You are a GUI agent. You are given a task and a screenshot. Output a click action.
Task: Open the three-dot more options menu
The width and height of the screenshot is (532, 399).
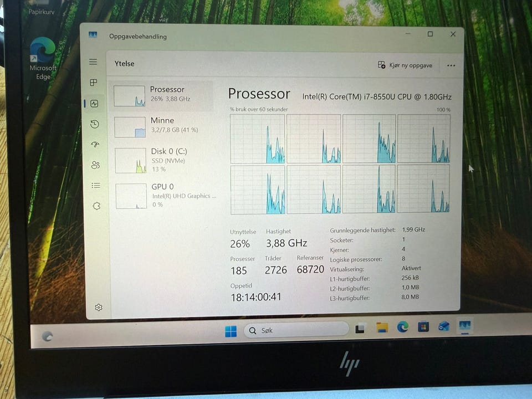tap(451, 65)
